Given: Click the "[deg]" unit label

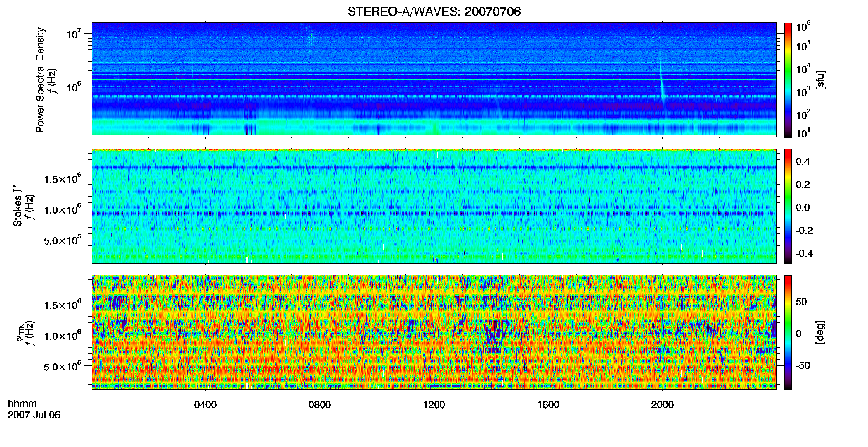Looking at the screenshot, I should pyautogui.click(x=820, y=332).
